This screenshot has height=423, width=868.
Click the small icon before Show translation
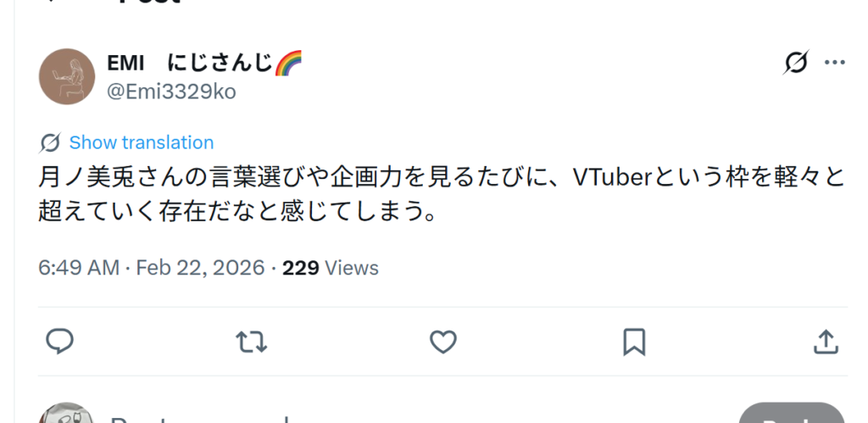point(50,142)
